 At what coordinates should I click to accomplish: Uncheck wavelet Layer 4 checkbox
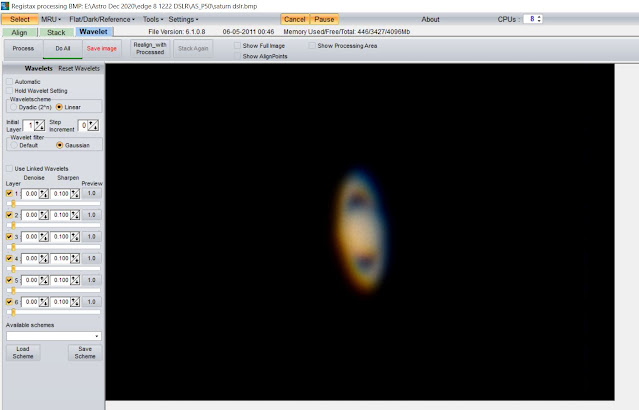[x=9, y=258]
